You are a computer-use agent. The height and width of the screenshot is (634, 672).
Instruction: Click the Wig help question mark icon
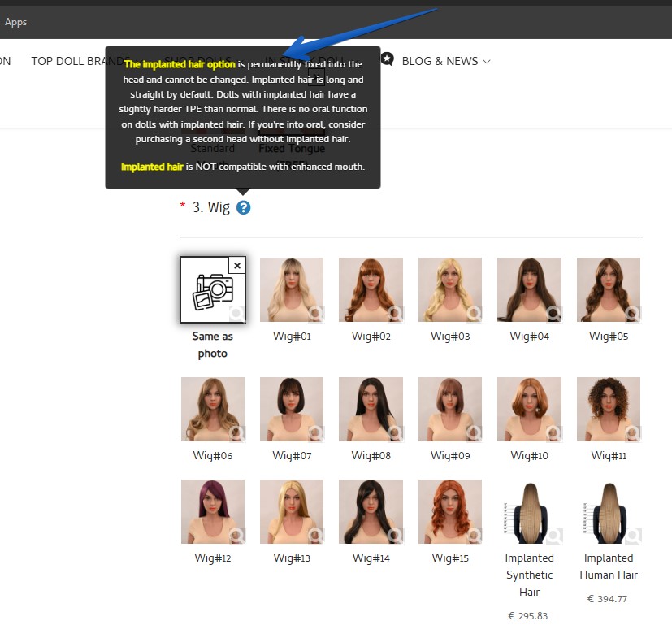coord(244,208)
